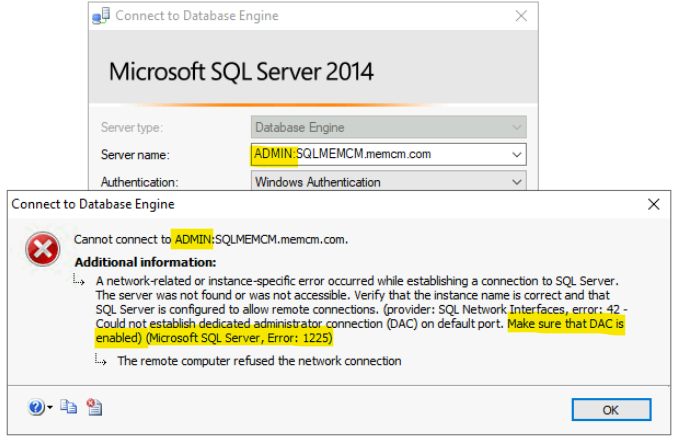
Task: Copy message text using the copy icon
Action: click(x=69, y=407)
